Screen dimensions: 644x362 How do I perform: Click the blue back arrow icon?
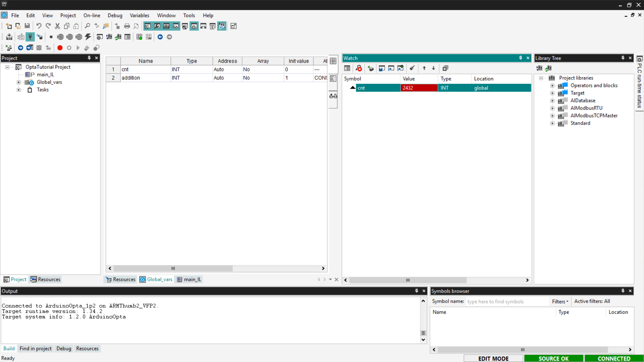tap(160, 37)
